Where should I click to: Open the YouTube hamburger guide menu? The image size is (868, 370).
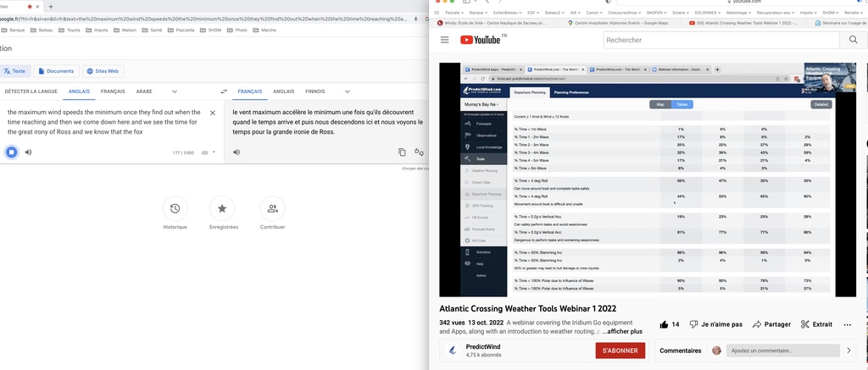pos(444,40)
